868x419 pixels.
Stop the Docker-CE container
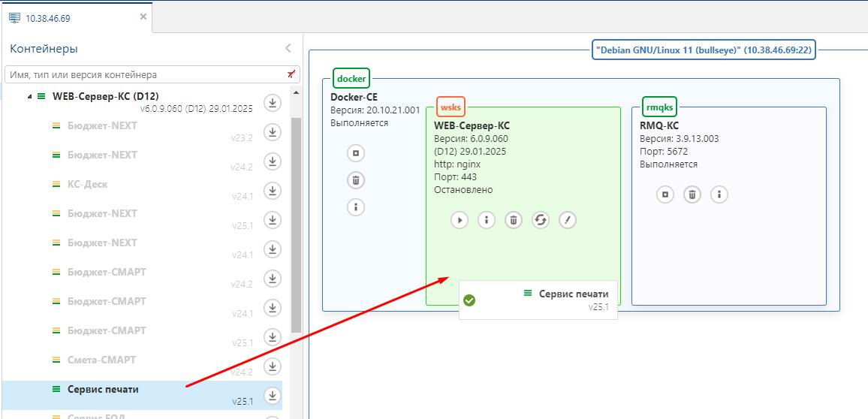click(x=356, y=152)
